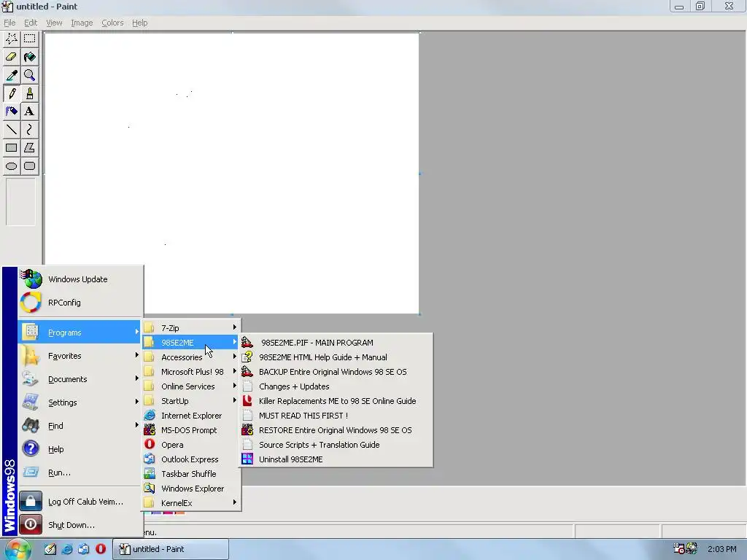The height and width of the screenshot is (560, 747).
Task: Select the Ellipse shape tool
Action: tap(12, 166)
